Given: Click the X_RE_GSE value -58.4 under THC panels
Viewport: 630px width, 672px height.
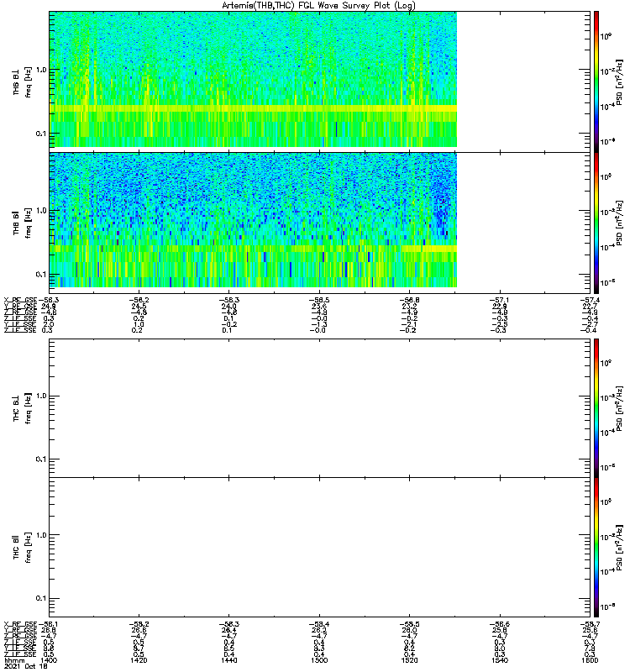Looking at the screenshot, I should tap(319, 624).
